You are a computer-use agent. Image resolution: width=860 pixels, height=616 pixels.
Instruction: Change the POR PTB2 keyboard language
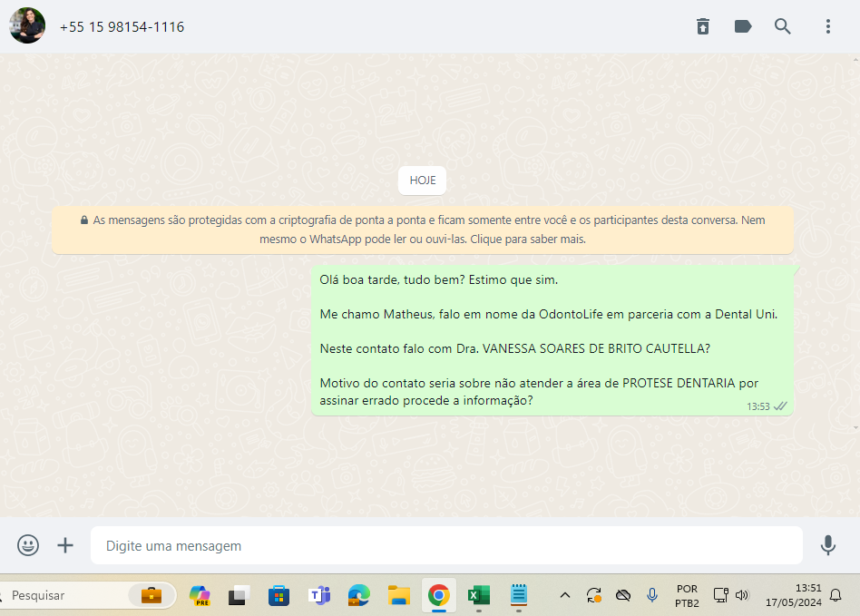(x=687, y=596)
